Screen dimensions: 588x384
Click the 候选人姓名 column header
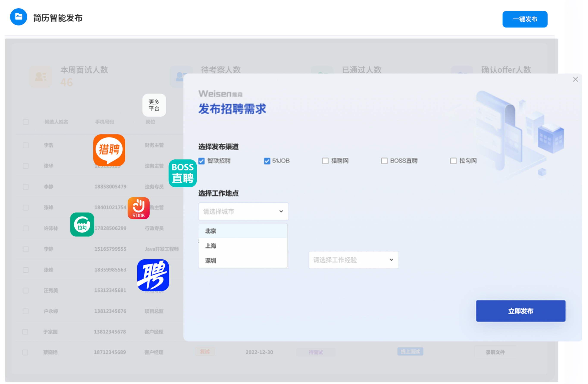tap(56, 122)
